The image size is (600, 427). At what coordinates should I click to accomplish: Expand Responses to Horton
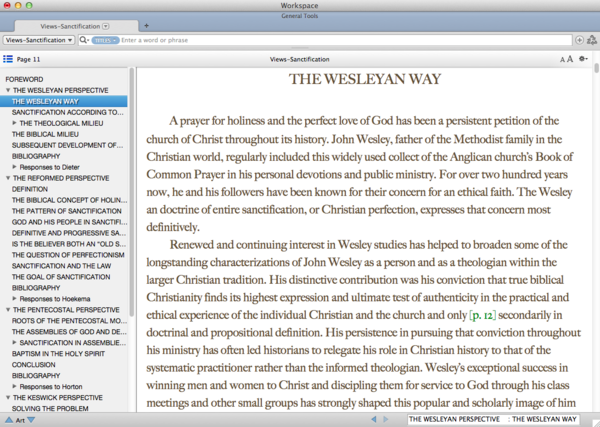click(x=15, y=386)
